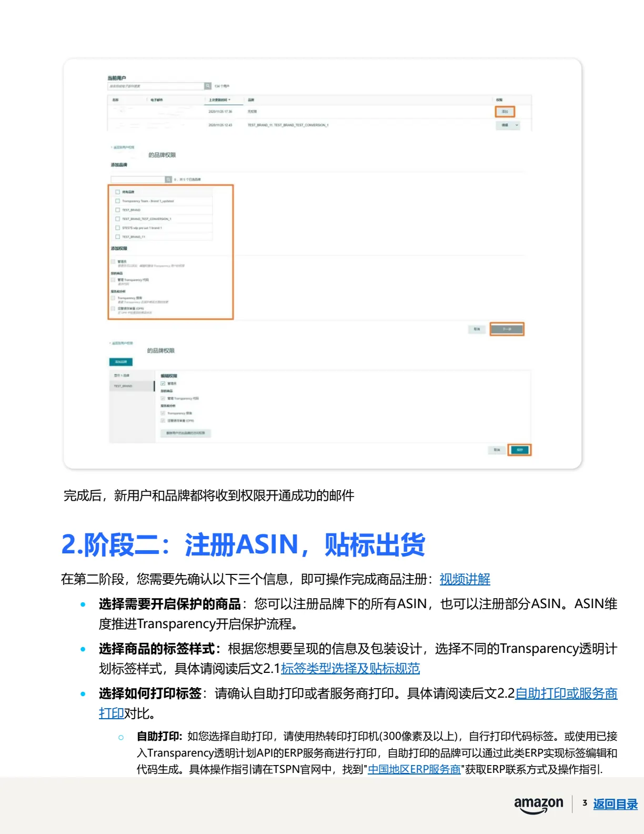Click the cancel button left of 下一步
The image size is (644, 834).
(x=477, y=329)
